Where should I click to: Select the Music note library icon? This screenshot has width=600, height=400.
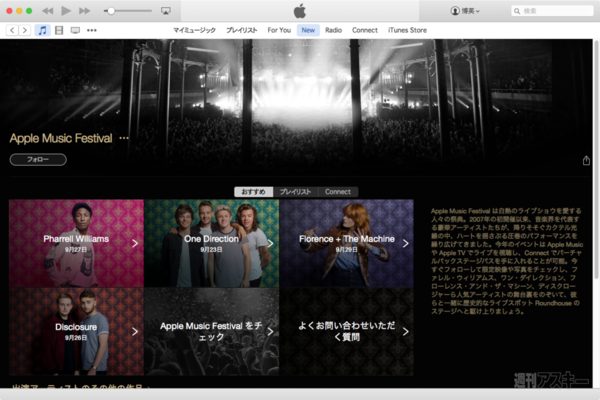pyautogui.click(x=42, y=30)
